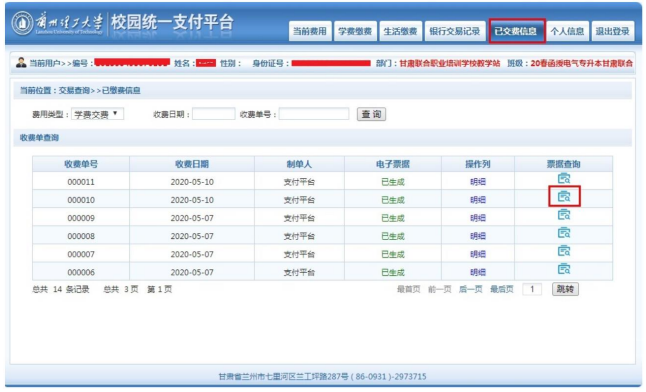Viewport: 646px width, 392px height.
Task: Click 已生成 status for bill 000010
Action: [393, 200]
